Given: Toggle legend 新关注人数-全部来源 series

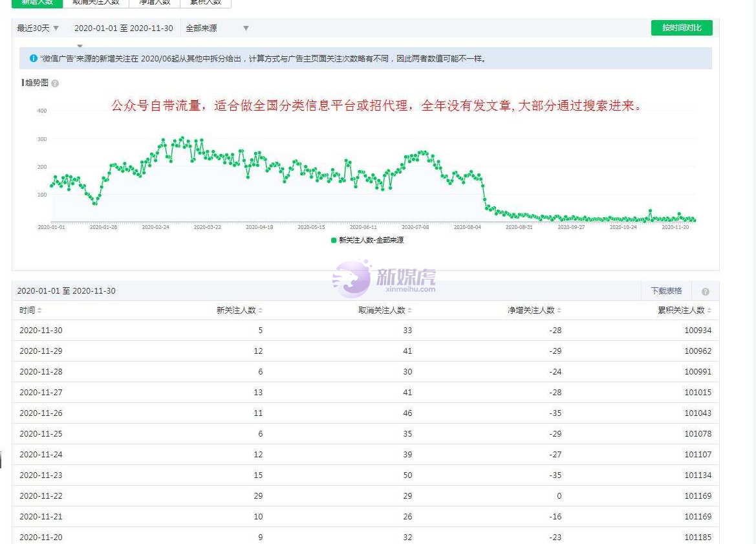Looking at the screenshot, I should (367, 240).
